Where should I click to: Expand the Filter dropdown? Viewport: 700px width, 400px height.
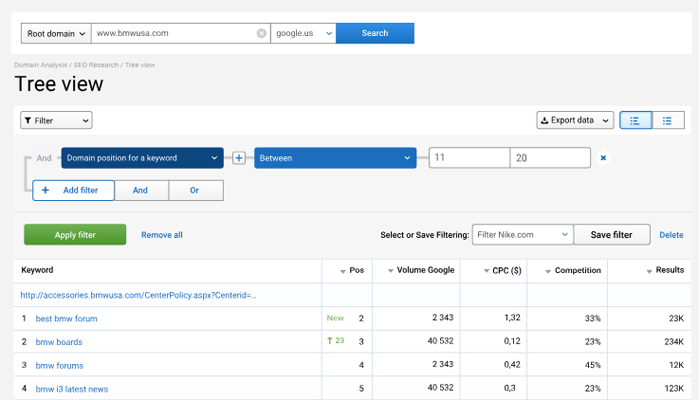(56, 121)
